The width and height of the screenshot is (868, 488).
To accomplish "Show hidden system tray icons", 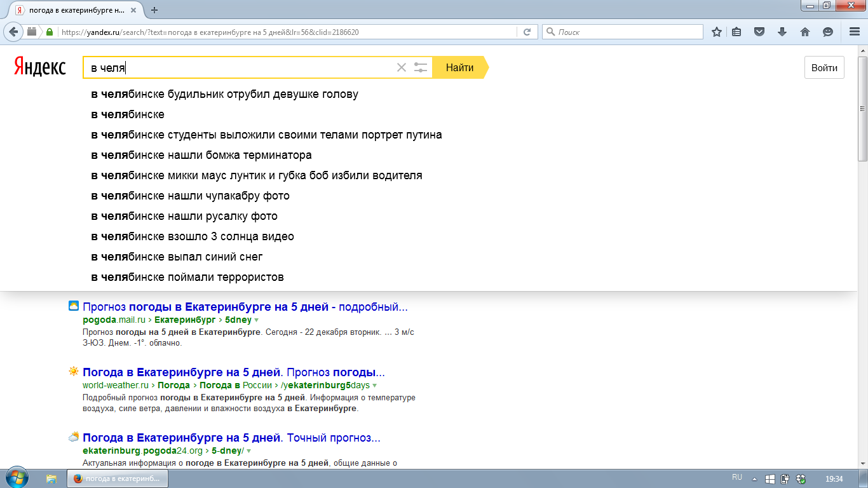I will tap(754, 479).
